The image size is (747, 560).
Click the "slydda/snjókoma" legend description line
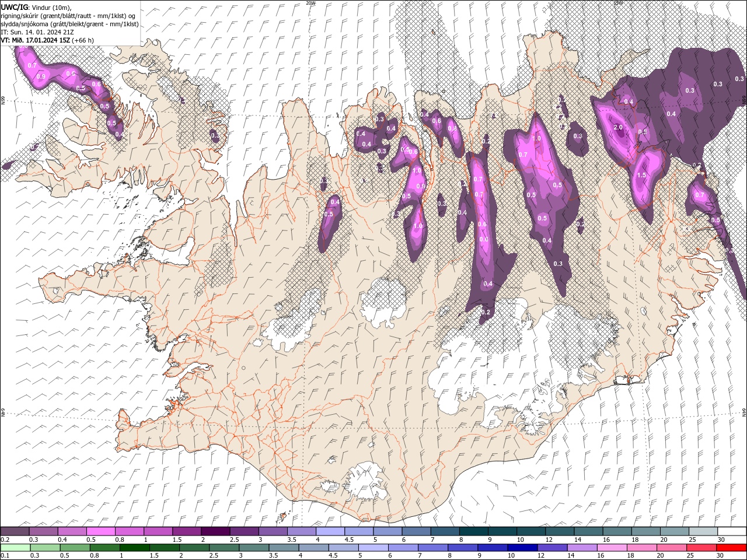pyautogui.click(x=69, y=24)
